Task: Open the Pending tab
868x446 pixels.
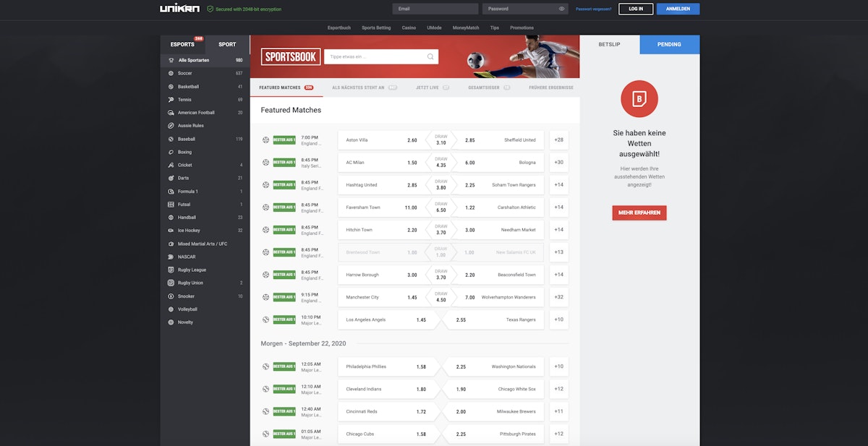Action: (669, 44)
